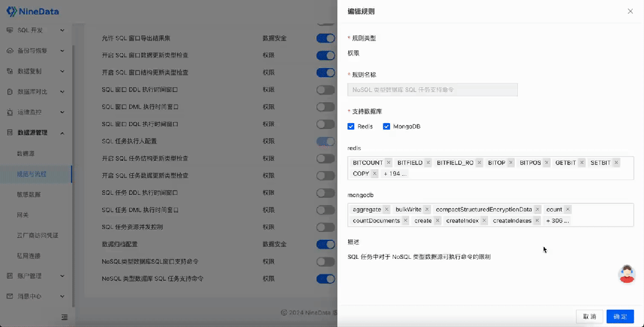Remove the COPY redis command tag
The image size is (644, 327).
(x=375, y=173)
